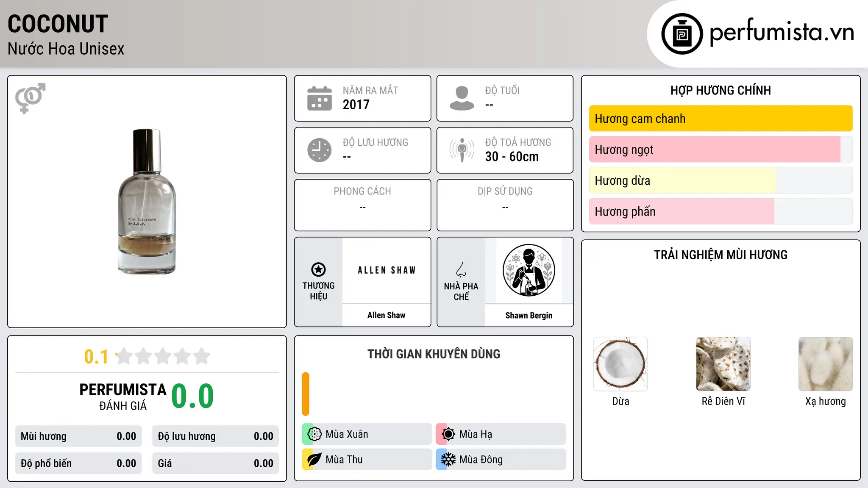Screen dimensions: 868x488
Task: Click the launch year value 2017
Action: tap(356, 105)
